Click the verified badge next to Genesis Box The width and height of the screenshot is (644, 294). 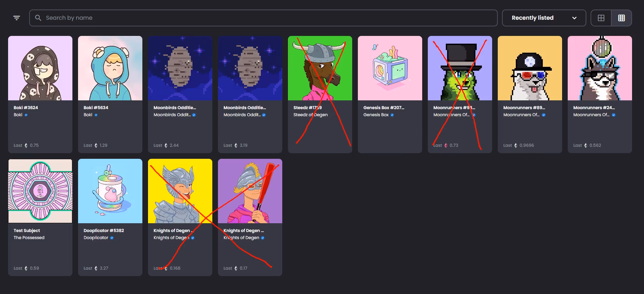click(x=392, y=115)
